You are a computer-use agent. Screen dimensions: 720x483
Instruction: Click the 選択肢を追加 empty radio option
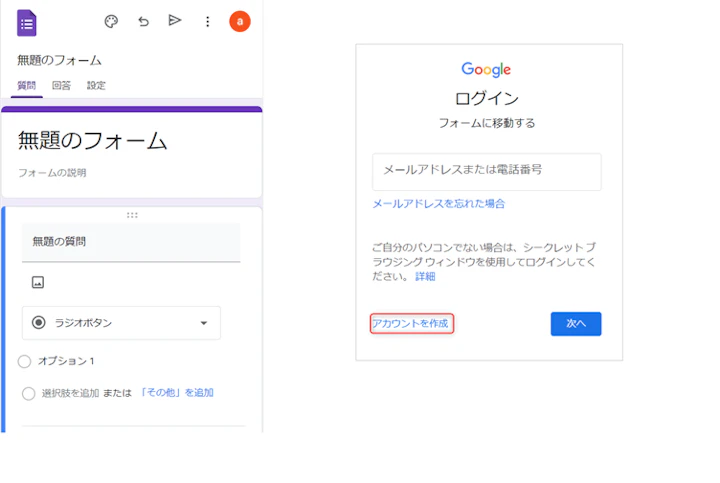29,393
